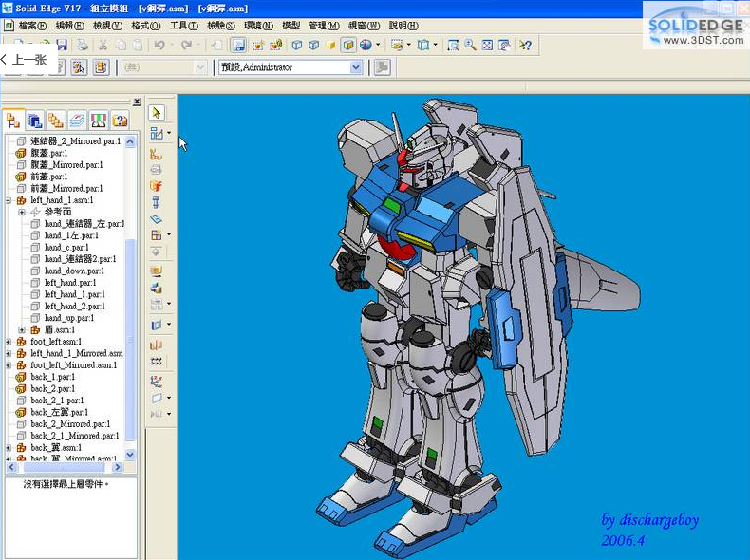Select hand_down.par:1 tree item

[x=74, y=271]
